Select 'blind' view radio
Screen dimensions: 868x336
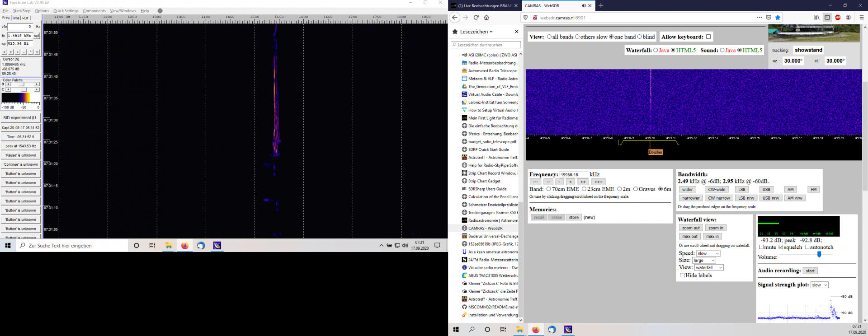pyautogui.click(x=639, y=37)
